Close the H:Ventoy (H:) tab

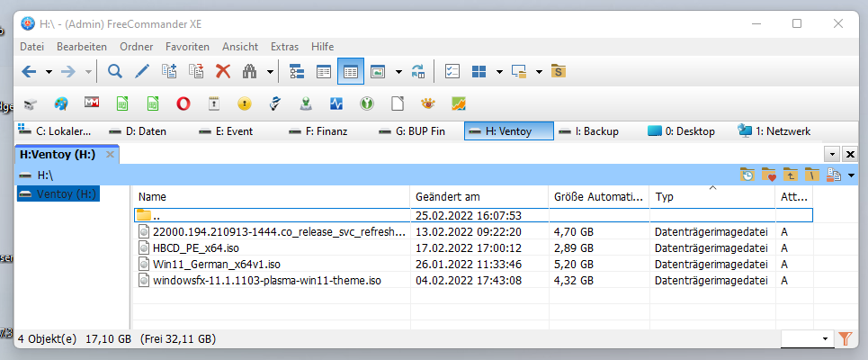[x=110, y=155]
